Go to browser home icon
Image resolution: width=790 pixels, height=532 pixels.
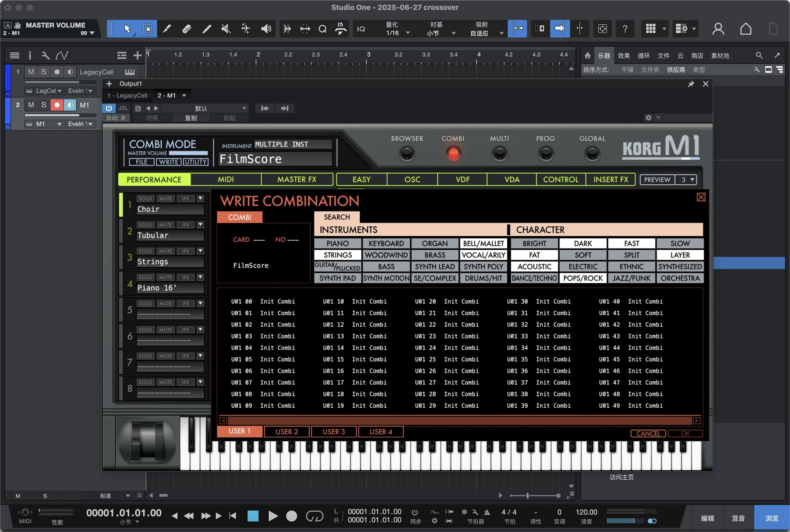pyautogui.click(x=588, y=55)
